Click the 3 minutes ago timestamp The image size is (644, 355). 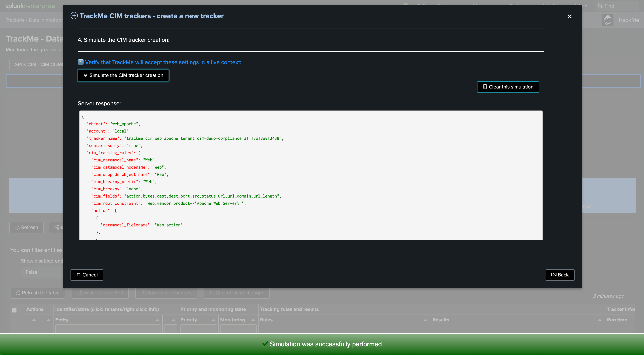[608, 296]
